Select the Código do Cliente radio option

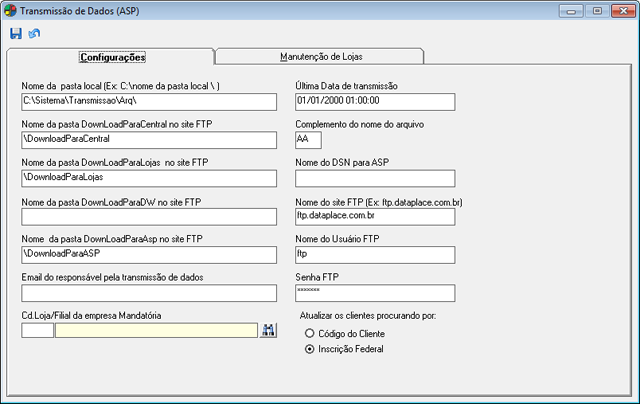coord(310,333)
